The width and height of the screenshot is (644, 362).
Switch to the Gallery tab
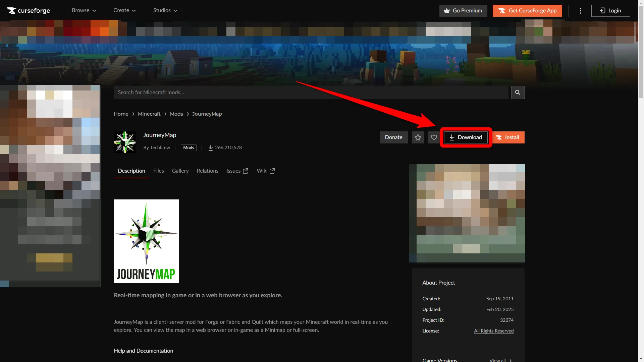pos(180,171)
